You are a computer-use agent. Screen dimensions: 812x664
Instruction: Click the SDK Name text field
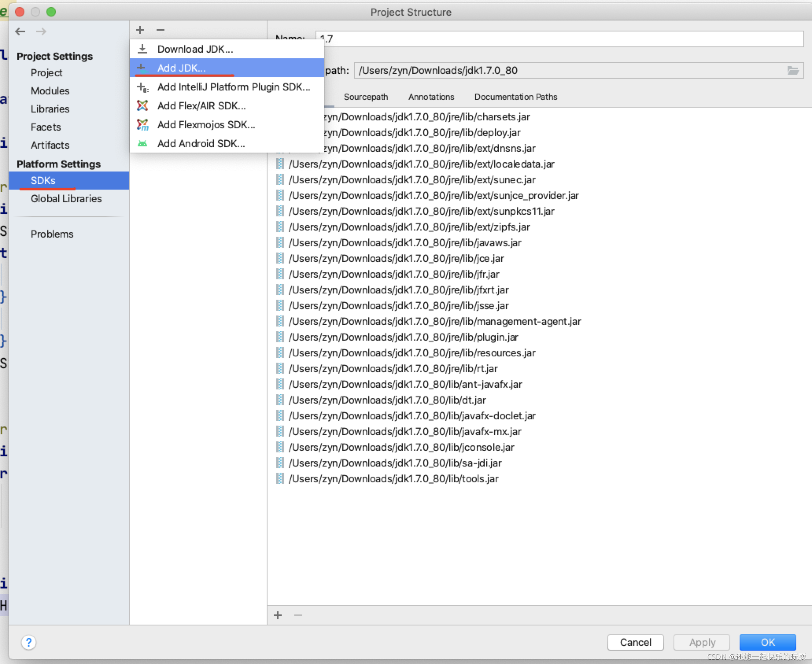(559, 39)
